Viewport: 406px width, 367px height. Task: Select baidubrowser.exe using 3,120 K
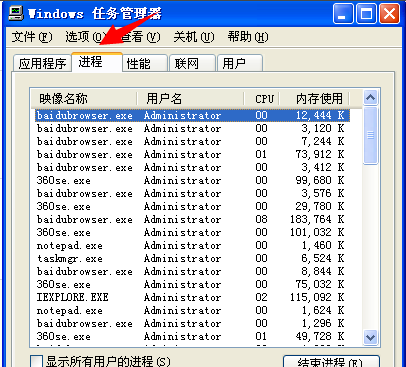tap(192, 128)
